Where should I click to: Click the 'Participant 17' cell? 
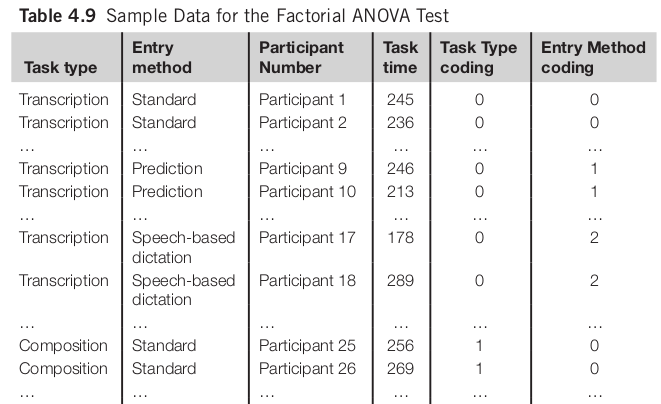pos(306,238)
